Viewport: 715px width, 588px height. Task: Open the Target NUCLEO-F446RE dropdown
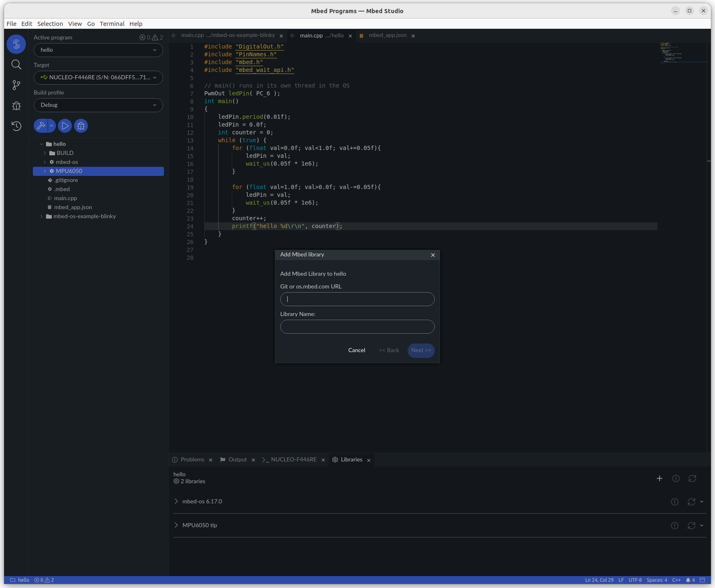pyautogui.click(x=98, y=78)
